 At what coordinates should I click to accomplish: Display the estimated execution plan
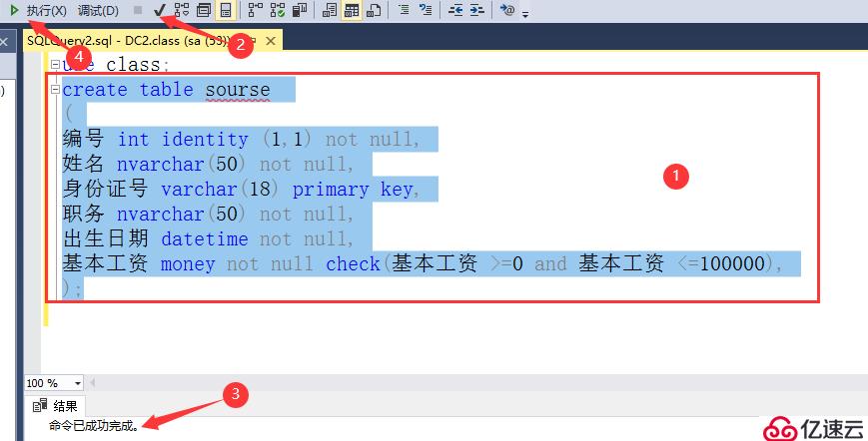click(182, 10)
